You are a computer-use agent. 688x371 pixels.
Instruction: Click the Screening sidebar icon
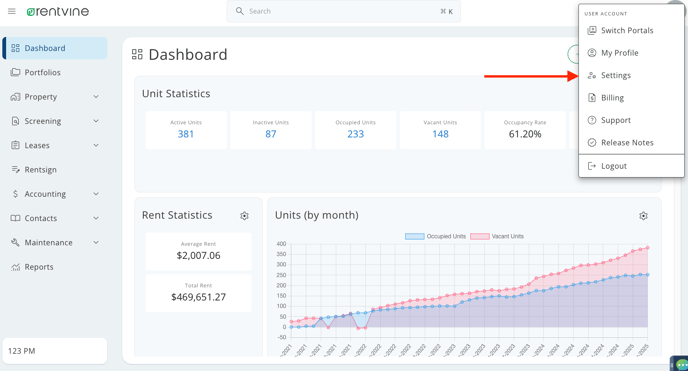(15, 121)
